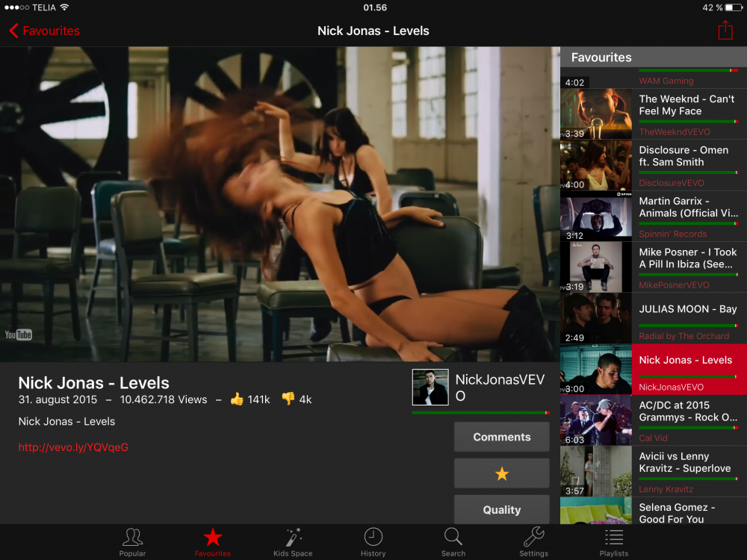The image size is (747, 560).
Task: Tap Radial by The Orchard channel name
Action: (684, 336)
